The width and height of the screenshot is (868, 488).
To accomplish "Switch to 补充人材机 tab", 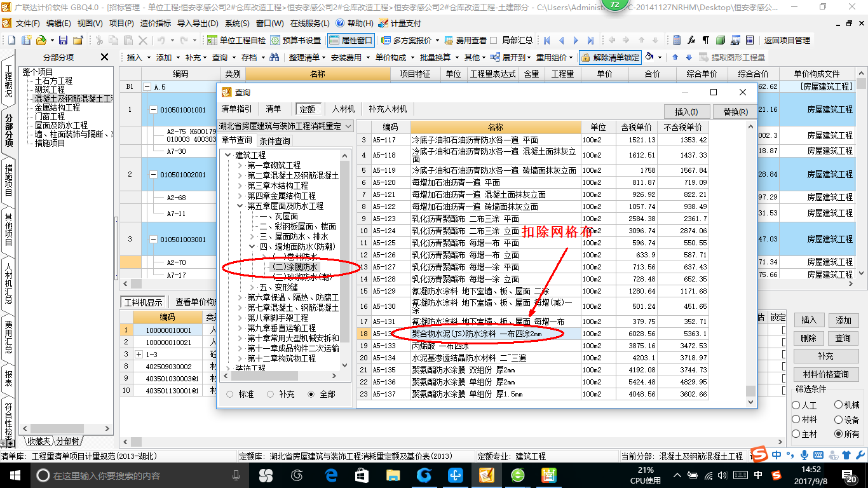I will (388, 109).
